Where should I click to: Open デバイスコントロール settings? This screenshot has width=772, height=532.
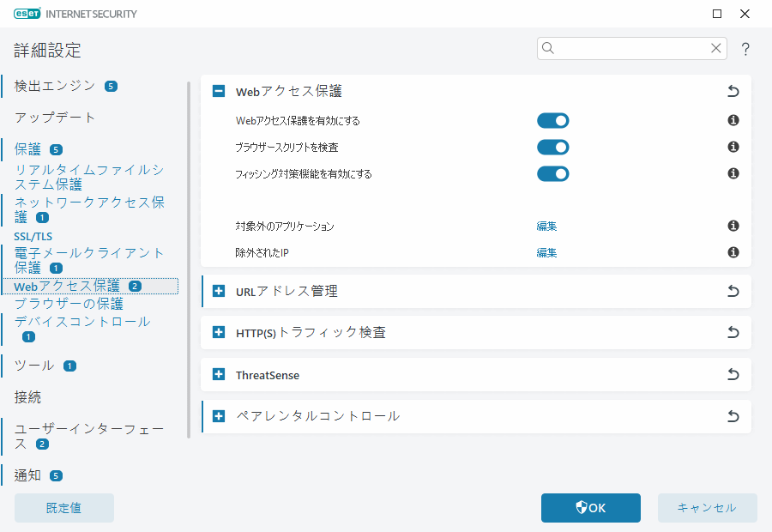tap(80, 320)
